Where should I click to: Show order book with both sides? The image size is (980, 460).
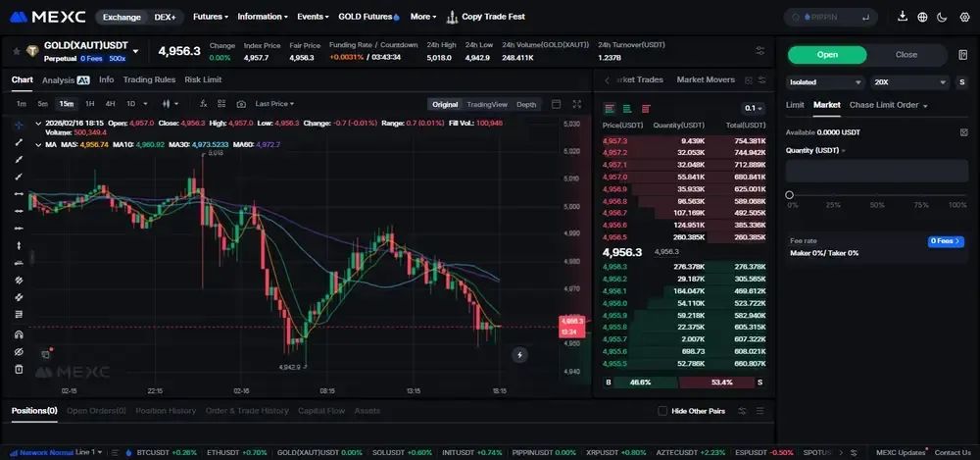click(x=610, y=108)
